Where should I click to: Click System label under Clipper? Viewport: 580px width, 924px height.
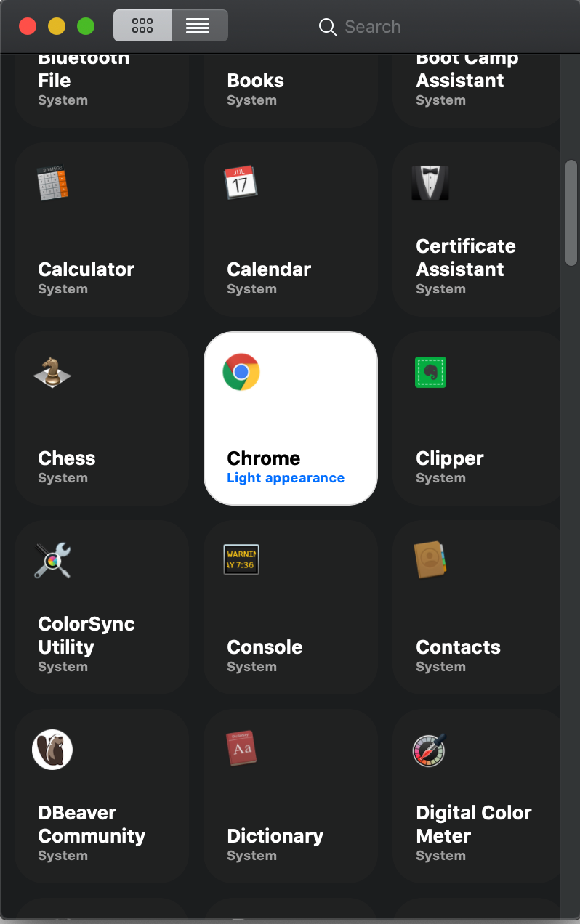(x=440, y=478)
